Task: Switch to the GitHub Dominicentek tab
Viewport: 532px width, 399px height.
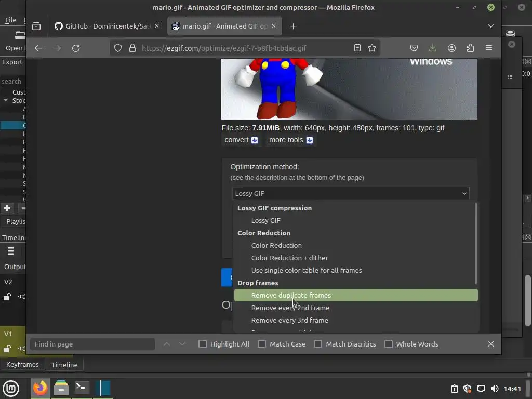Action: coord(107,26)
